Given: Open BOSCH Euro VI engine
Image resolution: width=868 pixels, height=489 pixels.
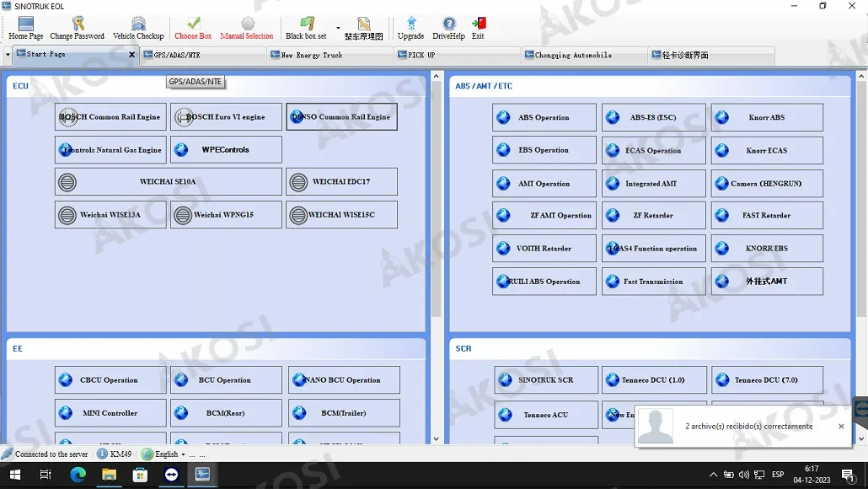Looking at the screenshot, I should click(227, 117).
